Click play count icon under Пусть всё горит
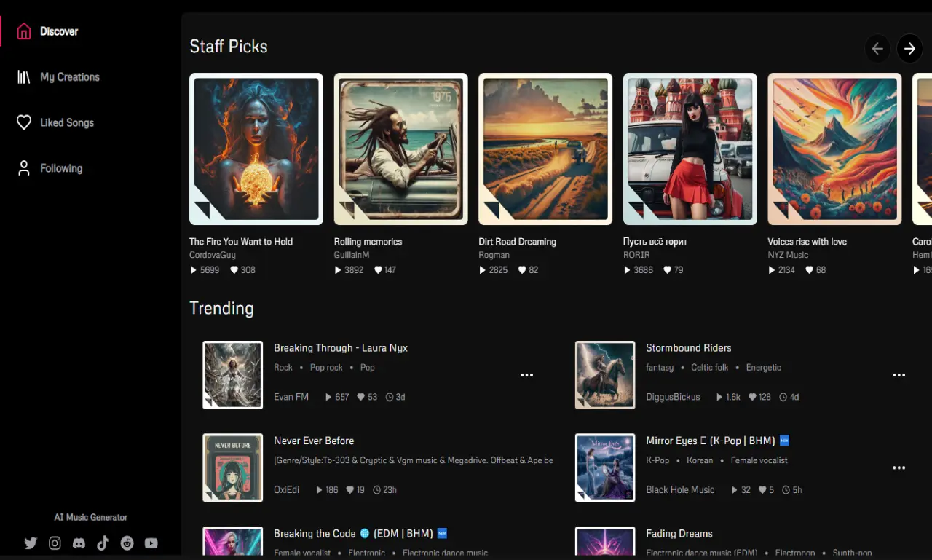The width and height of the screenshot is (932, 560). tap(627, 270)
